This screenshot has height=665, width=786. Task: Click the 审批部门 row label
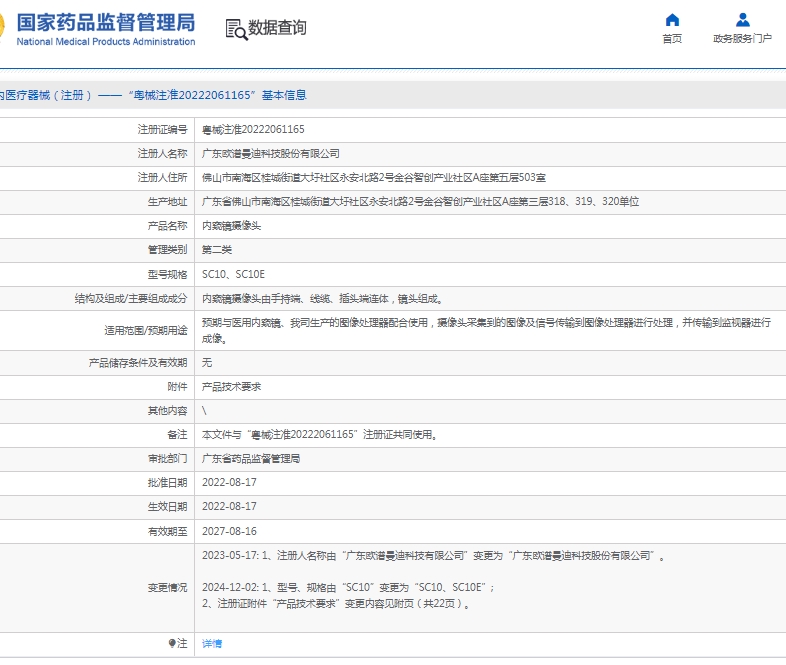167,459
